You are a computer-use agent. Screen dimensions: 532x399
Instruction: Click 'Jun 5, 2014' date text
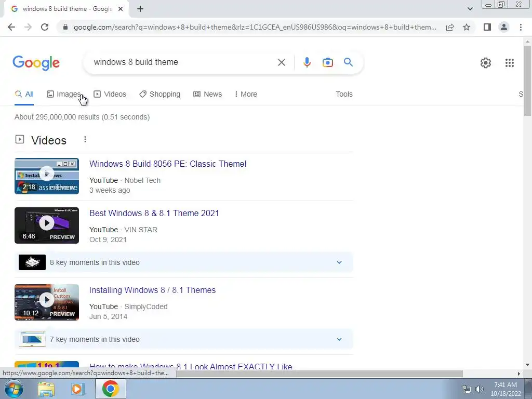(x=108, y=316)
